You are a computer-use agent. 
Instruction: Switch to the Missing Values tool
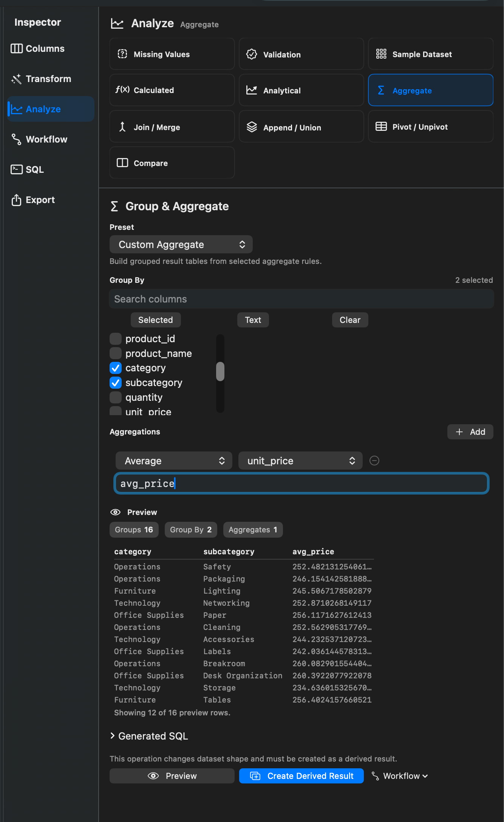click(x=172, y=54)
